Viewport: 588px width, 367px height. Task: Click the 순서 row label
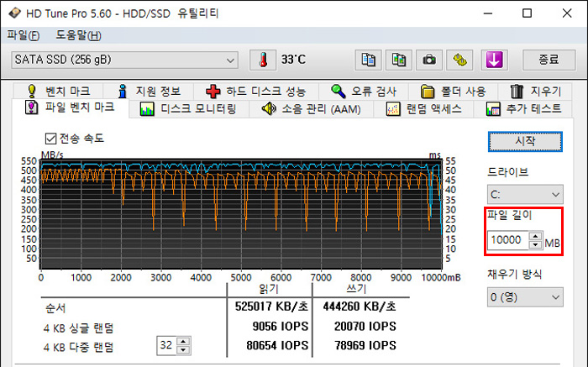point(55,308)
